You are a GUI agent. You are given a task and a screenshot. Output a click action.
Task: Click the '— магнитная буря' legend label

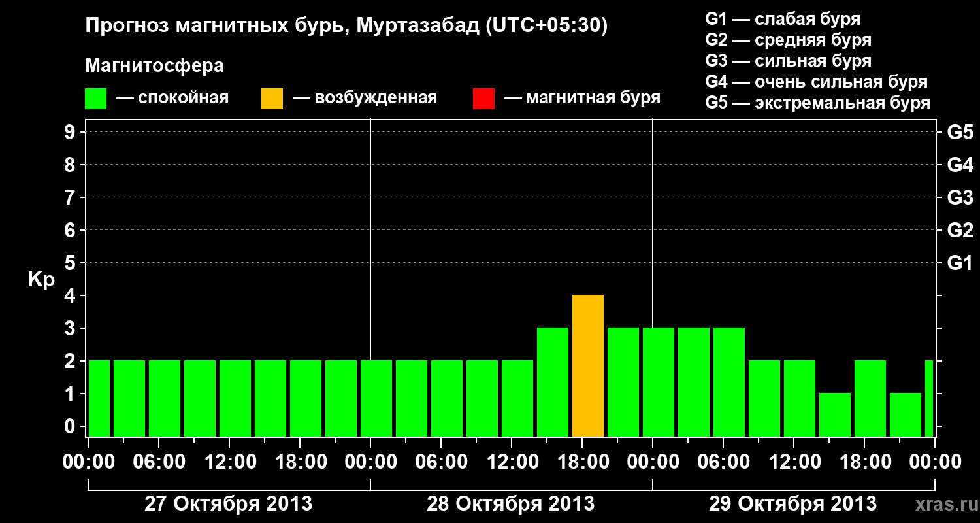583,99
